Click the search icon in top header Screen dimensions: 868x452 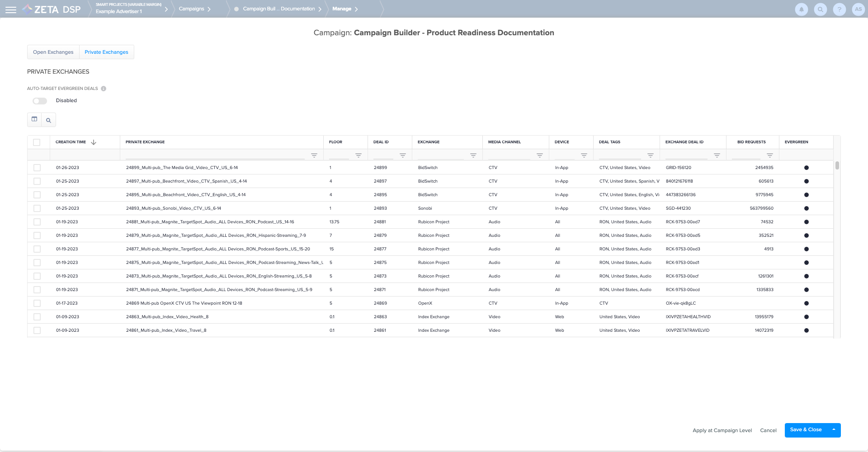(x=820, y=9)
